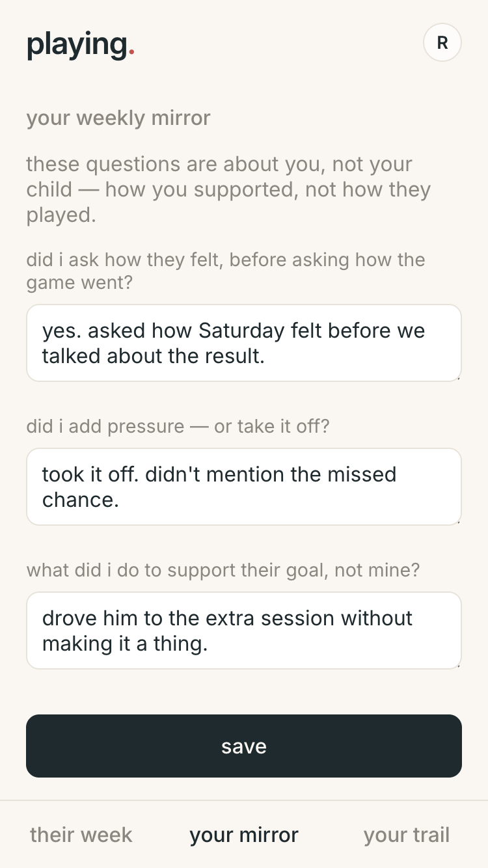Save the weekly mirror answers
Image resolution: width=488 pixels, height=868 pixels.
point(244,746)
